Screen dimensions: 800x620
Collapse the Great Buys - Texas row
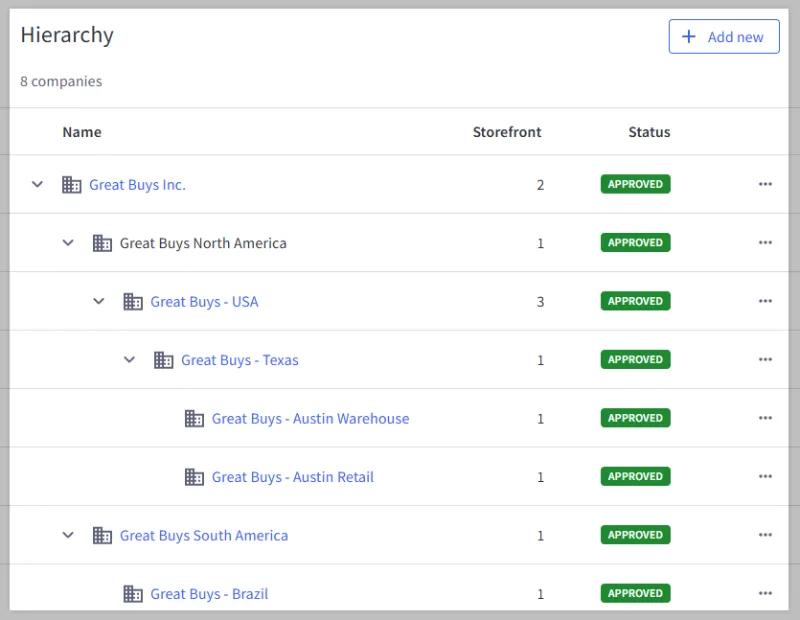(130, 360)
